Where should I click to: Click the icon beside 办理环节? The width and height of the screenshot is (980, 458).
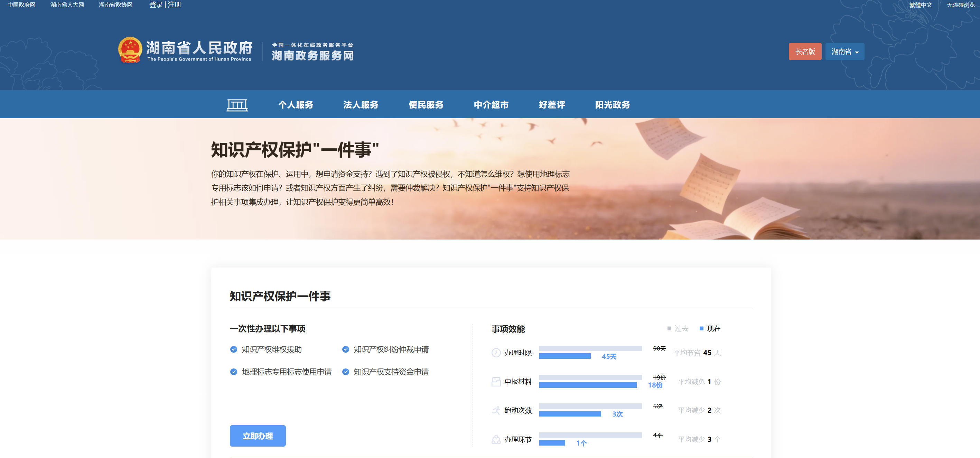click(x=496, y=439)
